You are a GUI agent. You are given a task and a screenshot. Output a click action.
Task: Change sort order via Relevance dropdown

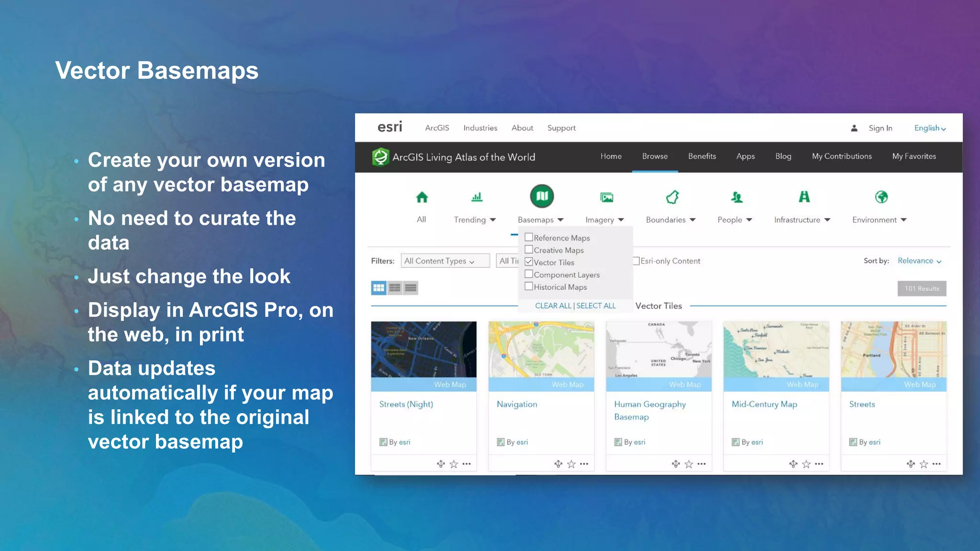point(919,261)
